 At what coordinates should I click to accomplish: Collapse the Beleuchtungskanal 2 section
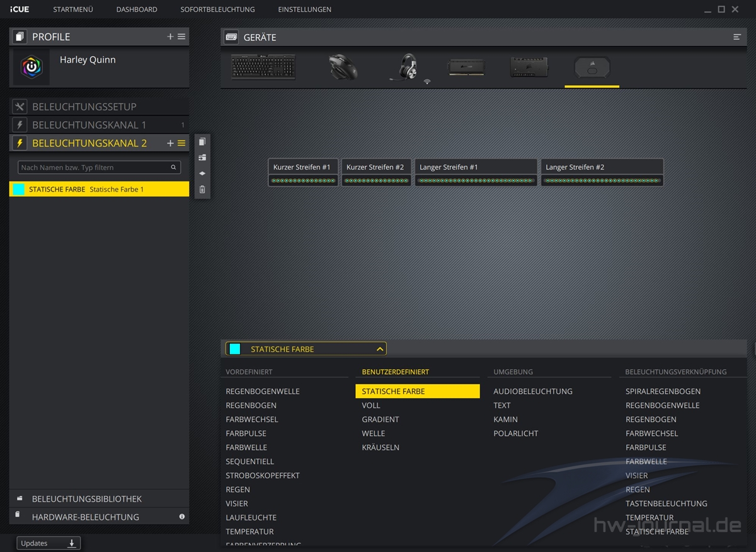click(x=100, y=143)
